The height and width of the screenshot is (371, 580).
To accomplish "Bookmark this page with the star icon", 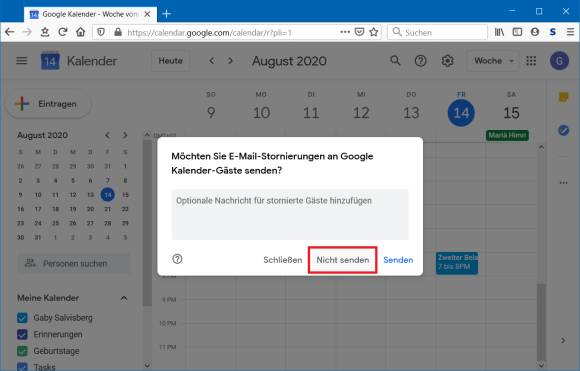I will click(374, 32).
